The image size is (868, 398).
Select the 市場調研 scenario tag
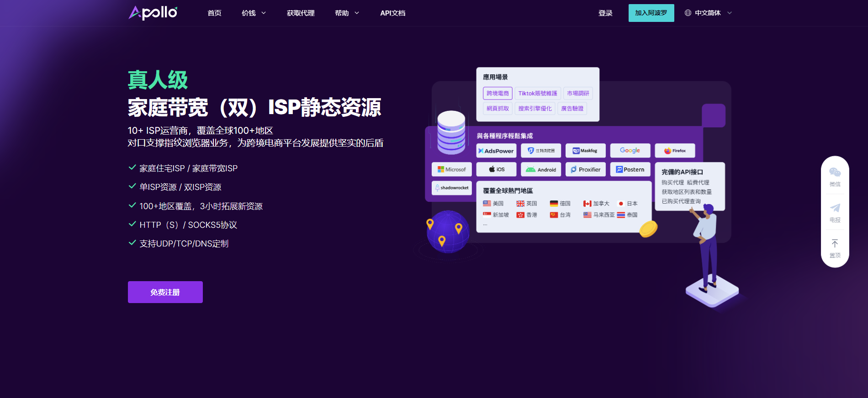point(578,93)
